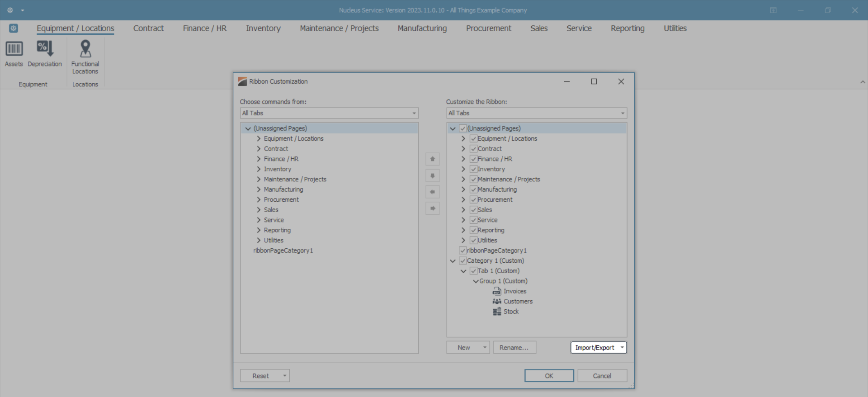This screenshot has height=397, width=868.
Task: Select Service in the right ribbon tree
Action: click(487, 220)
